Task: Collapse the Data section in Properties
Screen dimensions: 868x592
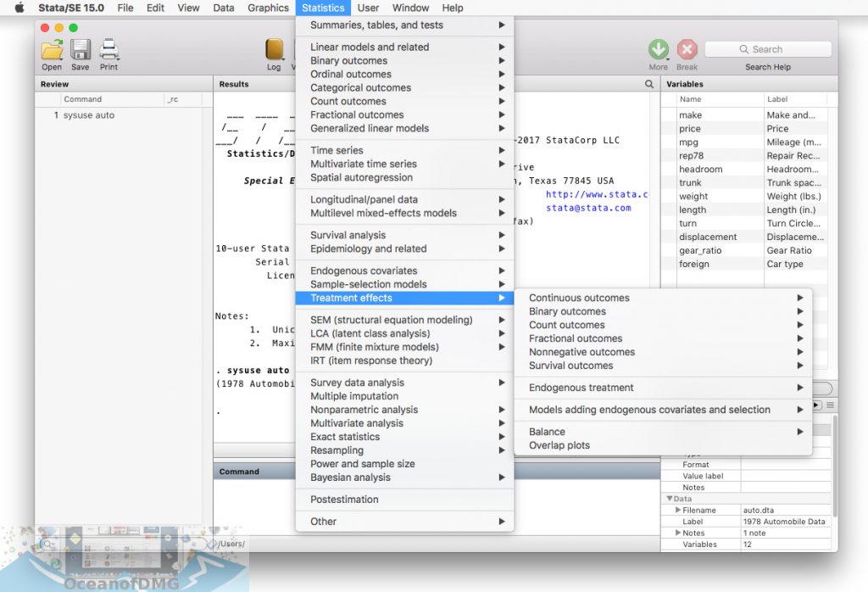Action: pyautogui.click(x=670, y=499)
